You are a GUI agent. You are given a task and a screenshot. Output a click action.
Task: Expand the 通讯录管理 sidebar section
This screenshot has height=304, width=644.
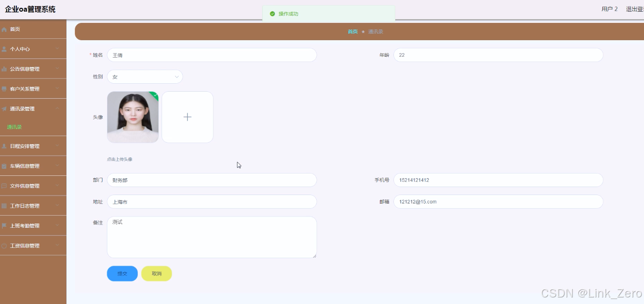22,108
